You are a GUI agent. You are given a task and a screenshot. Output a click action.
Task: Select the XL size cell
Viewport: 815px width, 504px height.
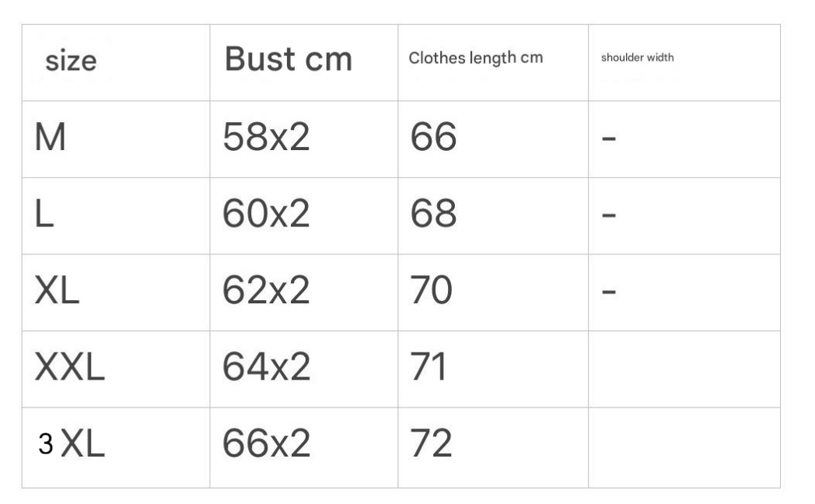click(x=57, y=292)
